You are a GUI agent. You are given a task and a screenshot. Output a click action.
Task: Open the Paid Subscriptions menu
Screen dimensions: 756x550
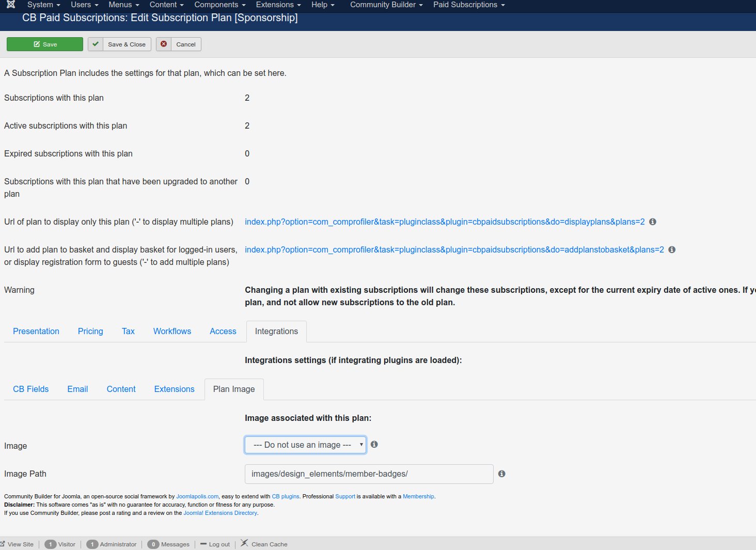(469, 5)
